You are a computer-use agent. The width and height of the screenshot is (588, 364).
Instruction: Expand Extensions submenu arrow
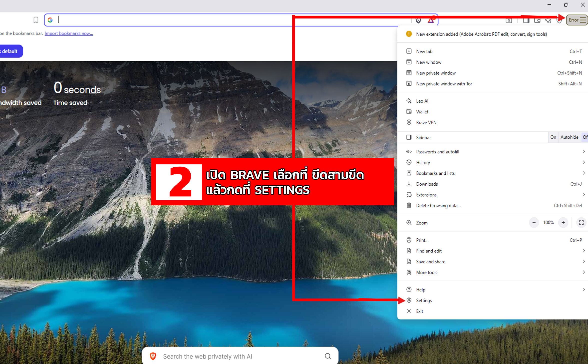point(584,194)
